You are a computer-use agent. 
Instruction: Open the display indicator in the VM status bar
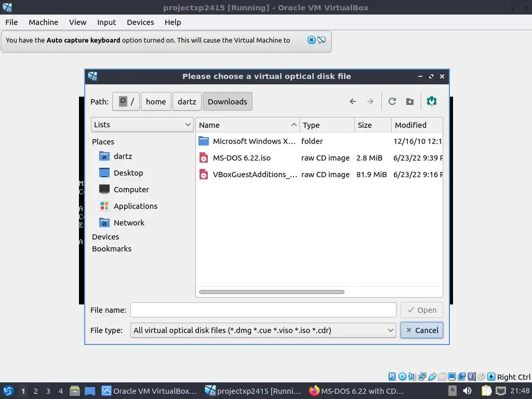click(x=451, y=376)
